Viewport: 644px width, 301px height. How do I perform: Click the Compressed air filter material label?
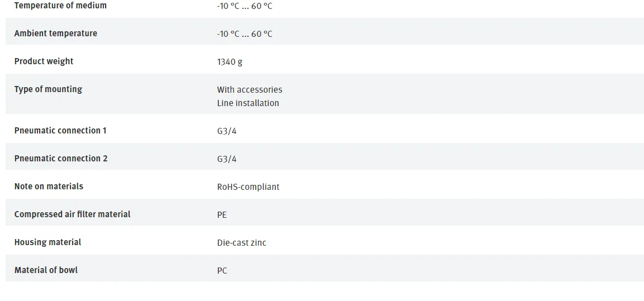click(72, 214)
